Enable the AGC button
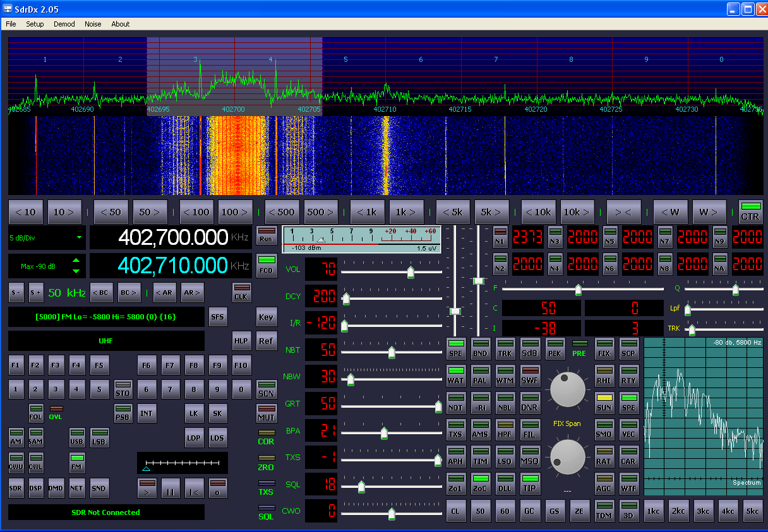 coord(604,484)
